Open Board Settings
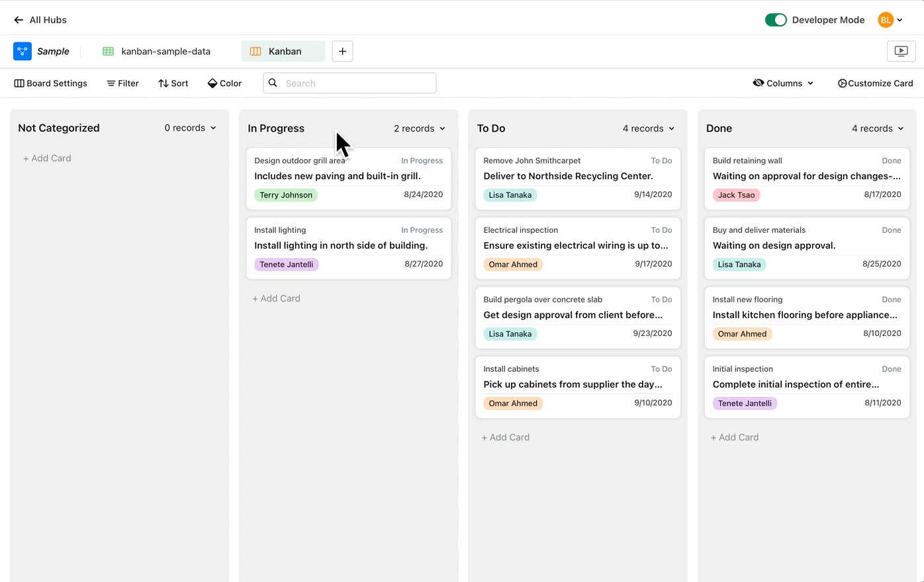924x582 pixels. (51, 83)
